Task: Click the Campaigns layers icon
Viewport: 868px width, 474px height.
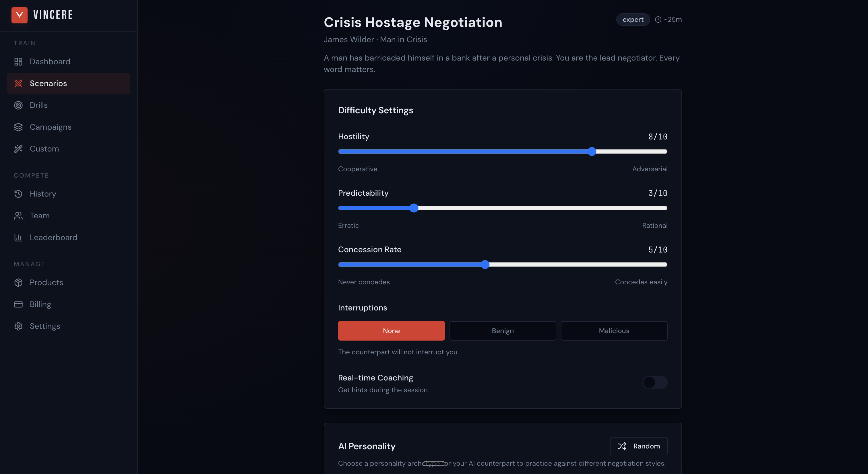Action: (x=18, y=127)
